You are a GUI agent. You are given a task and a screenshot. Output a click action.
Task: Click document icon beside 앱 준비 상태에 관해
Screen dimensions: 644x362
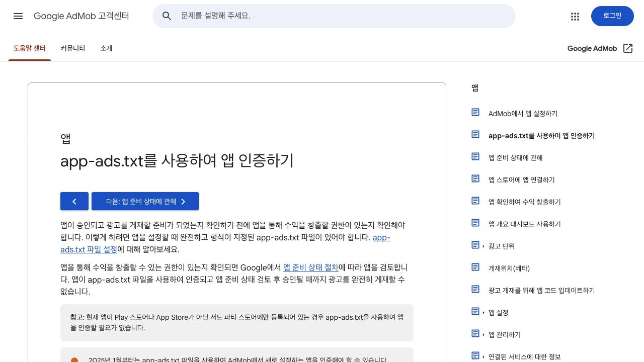(x=475, y=156)
